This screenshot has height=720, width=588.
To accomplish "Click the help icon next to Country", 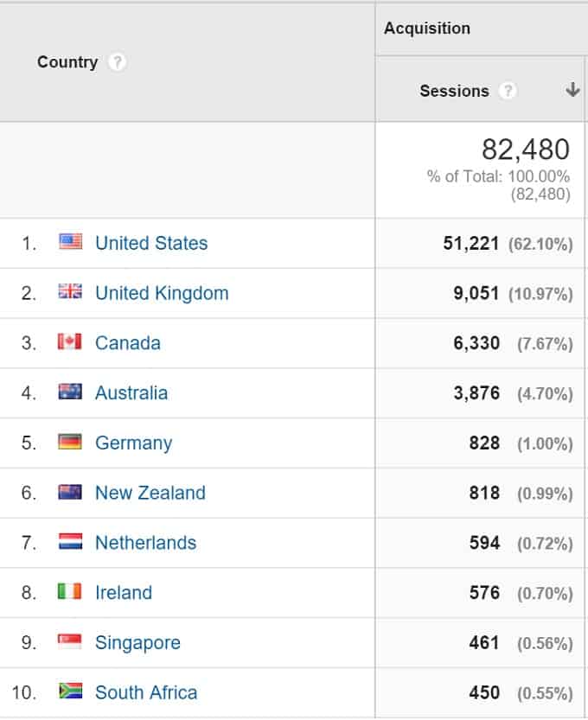I will (x=117, y=62).
